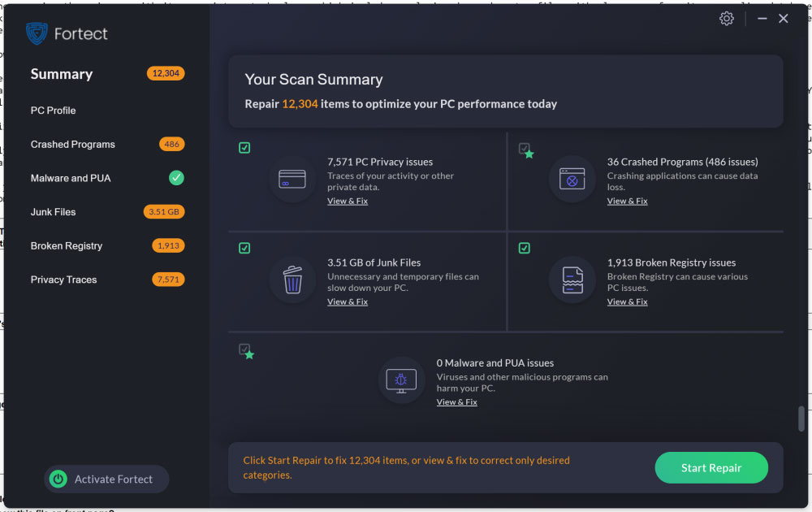
Task: Open settings with the gear icon
Action: click(727, 19)
